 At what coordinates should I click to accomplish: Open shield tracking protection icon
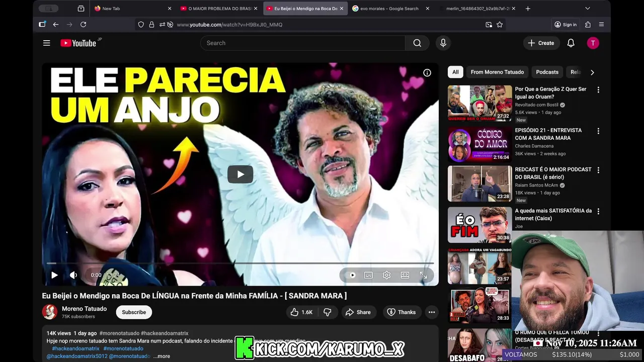pos(141,25)
